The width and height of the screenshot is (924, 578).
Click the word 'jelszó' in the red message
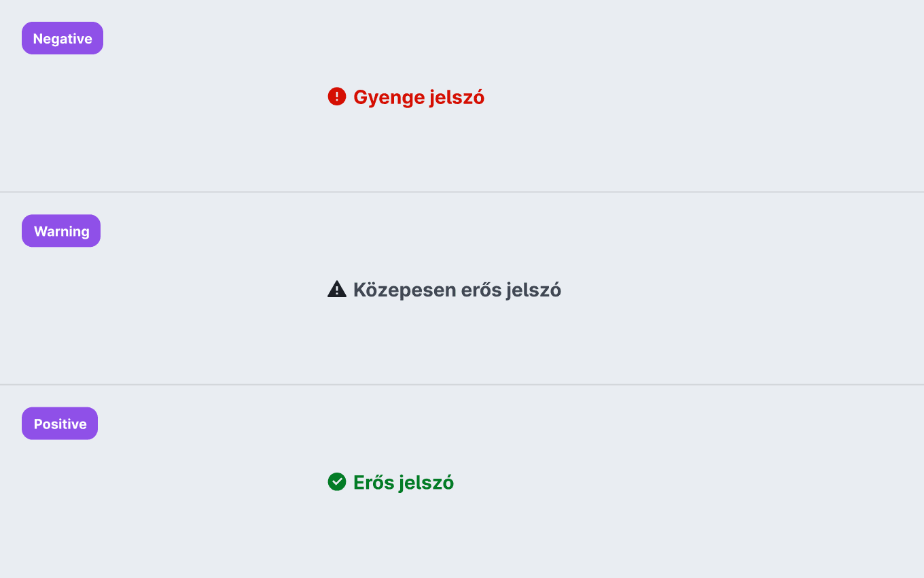pyautogui.click(x=457, y=98)
